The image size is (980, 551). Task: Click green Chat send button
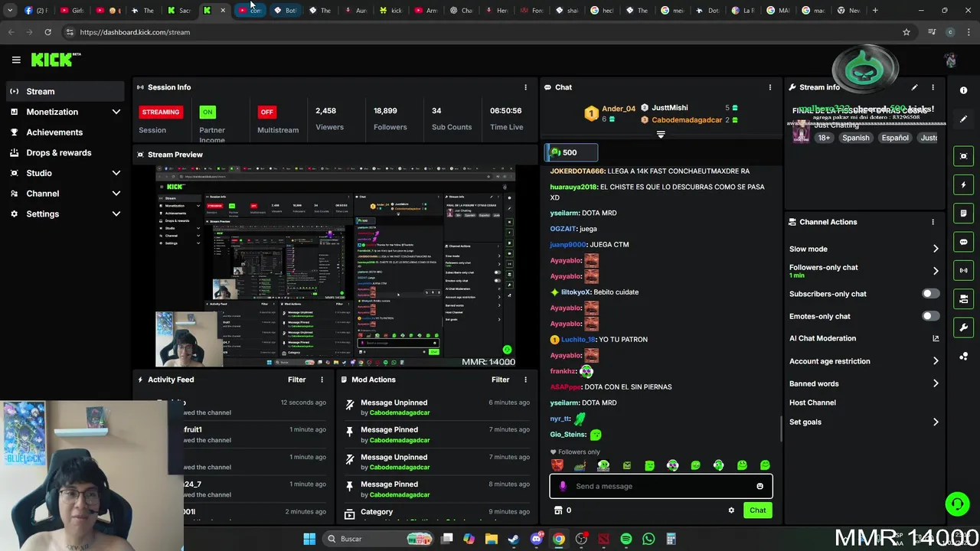click(x=757, y=510)
